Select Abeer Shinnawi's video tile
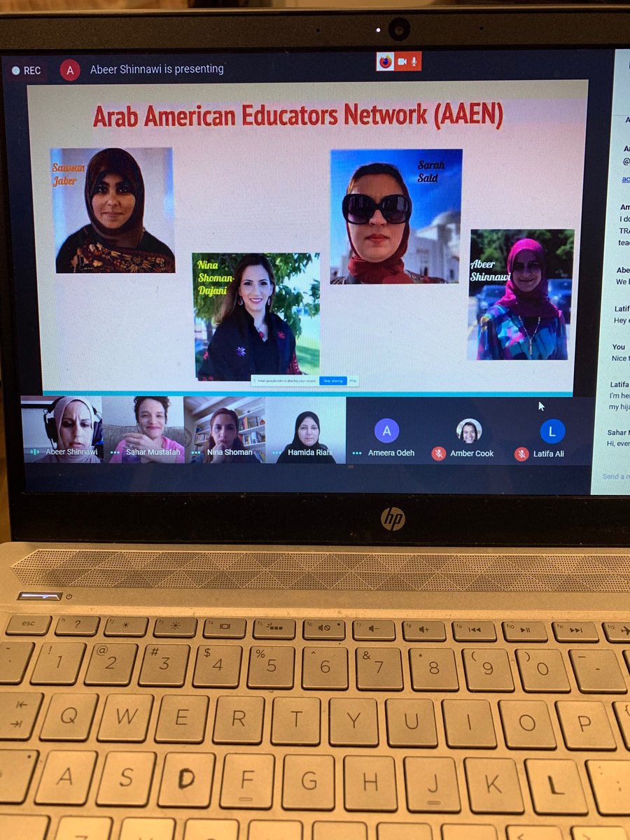Screen dimensions: 630x840 [x=62, y=429]
